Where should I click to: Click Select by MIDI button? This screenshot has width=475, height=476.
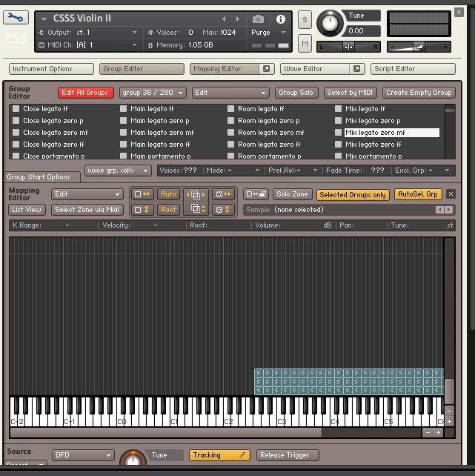pyautogui.click(x=350, y=93)
